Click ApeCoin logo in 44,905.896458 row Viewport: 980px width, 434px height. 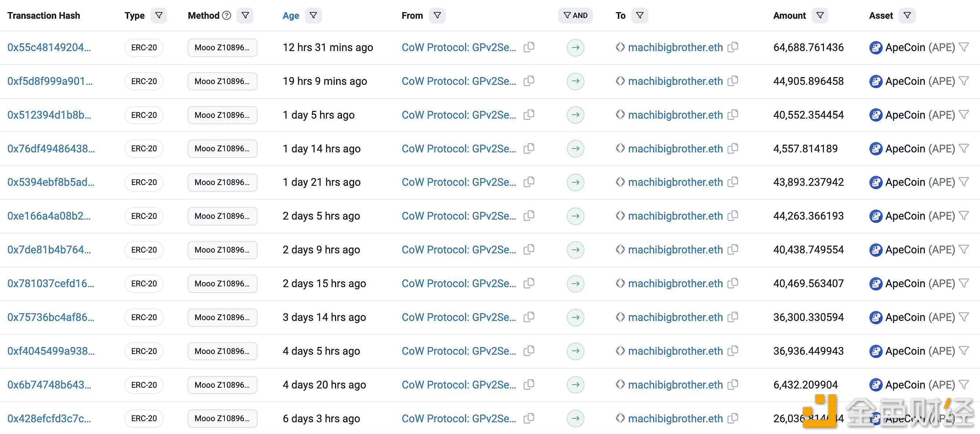[x=876, y=82]
